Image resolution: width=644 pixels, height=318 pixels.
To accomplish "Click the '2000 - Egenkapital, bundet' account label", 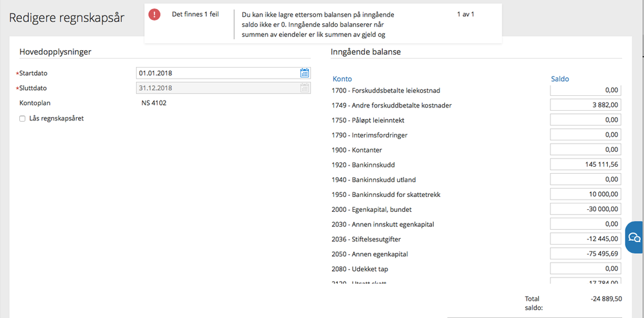I will click(371, 210).
